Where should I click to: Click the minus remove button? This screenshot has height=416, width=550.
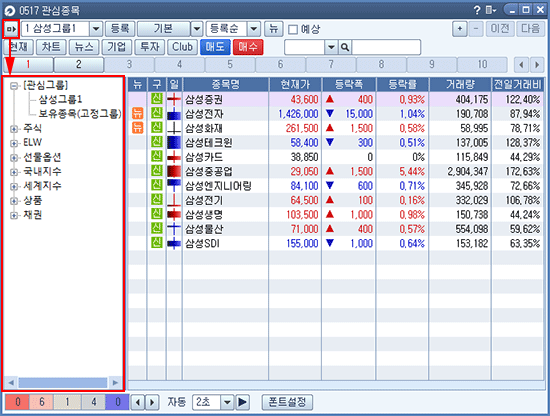tap(476, 29)
